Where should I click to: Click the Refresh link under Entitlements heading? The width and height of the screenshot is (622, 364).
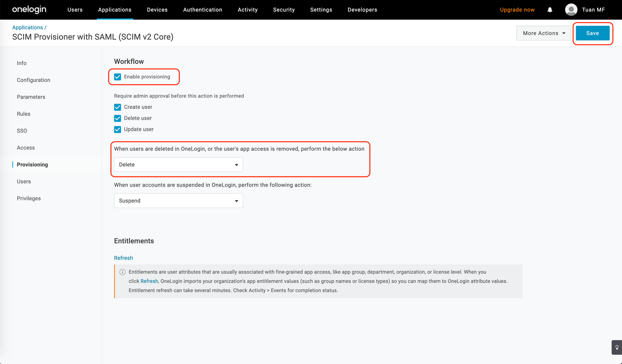click(124, 258)
